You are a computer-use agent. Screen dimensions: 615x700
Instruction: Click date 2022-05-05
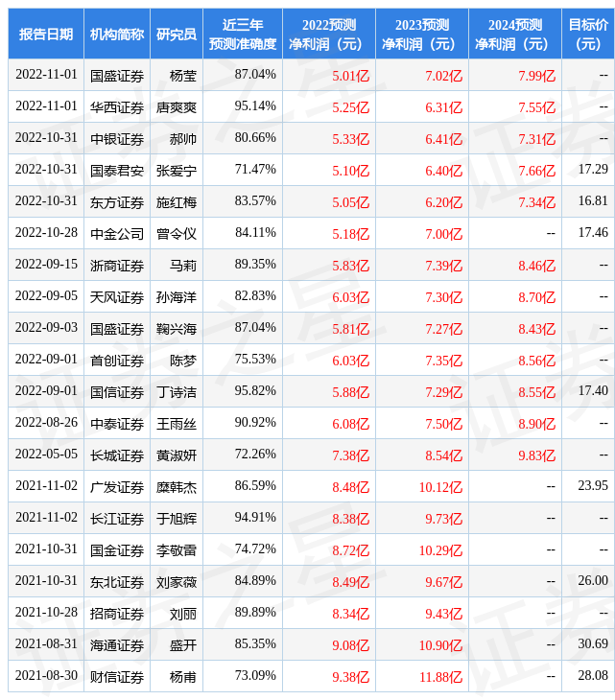46,455
